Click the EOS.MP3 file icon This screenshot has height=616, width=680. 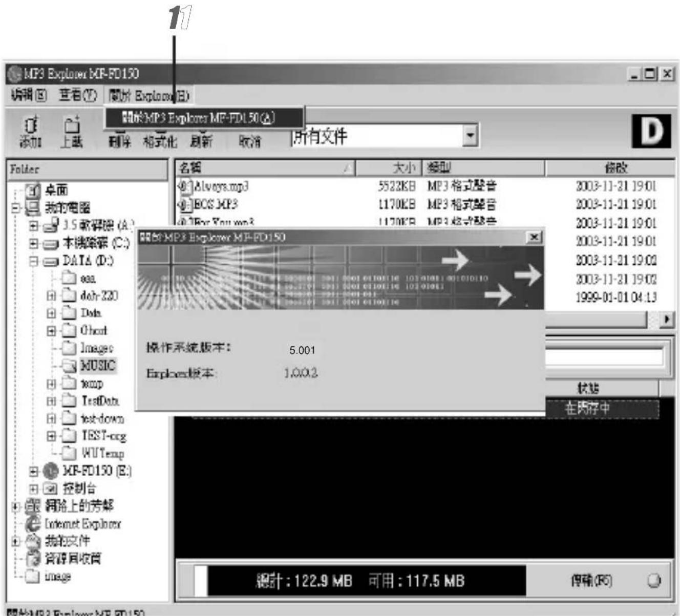185,204
